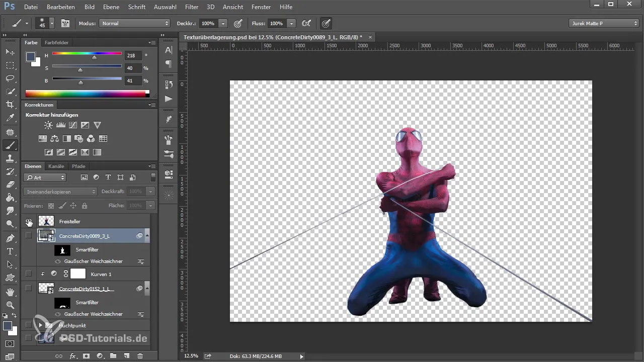Show the ConcreteDirty0152_1_L layer
This screenshot has width=644, height=362.
coord(29,288)
